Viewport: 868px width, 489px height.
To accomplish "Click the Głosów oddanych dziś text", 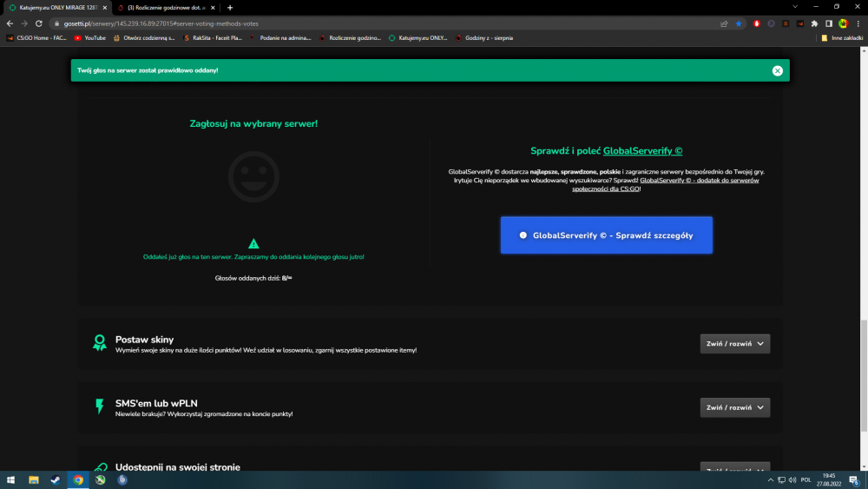I will (253, 278).
